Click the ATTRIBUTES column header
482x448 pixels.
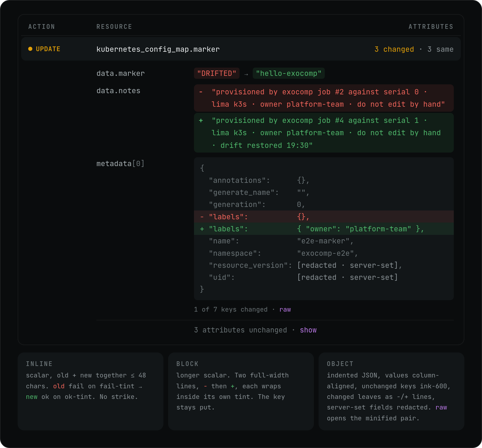click(x=431, y=27)
